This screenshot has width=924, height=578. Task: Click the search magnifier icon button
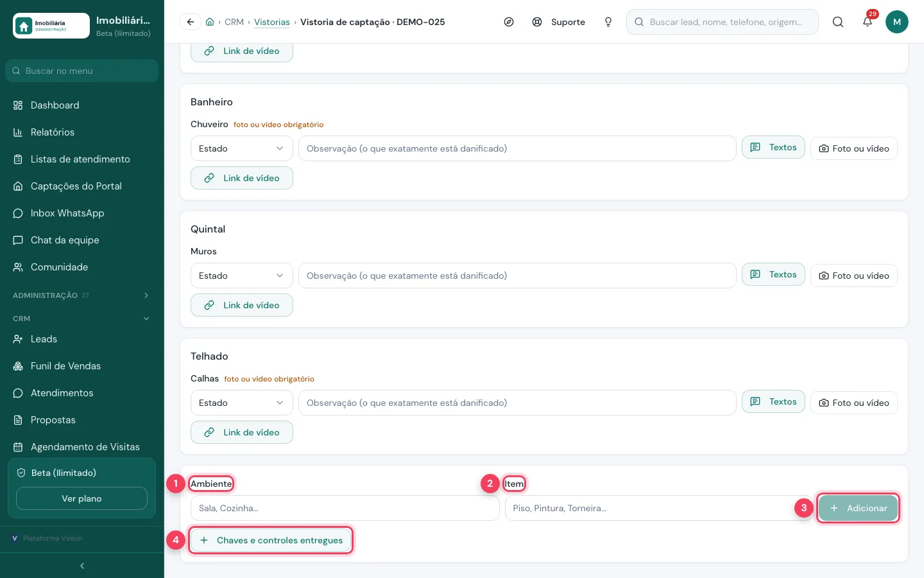[x=838, y=22]
